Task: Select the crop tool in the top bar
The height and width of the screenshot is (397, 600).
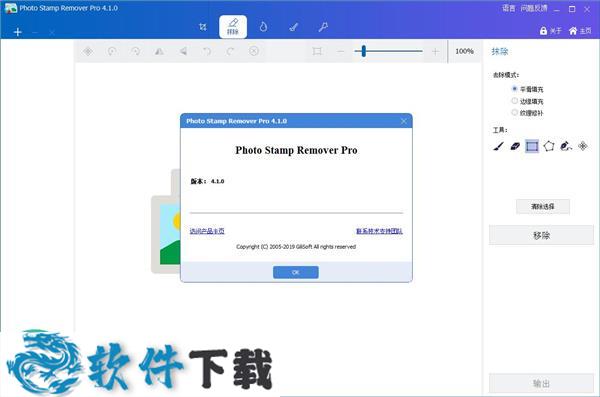Action: point(203,27)
